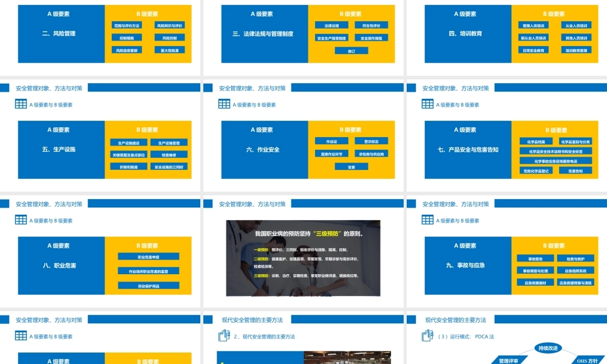Image resolution: width=607 pixels, height=364 pixels.
Task: Click the 安全操作规程 box
Action: (x=371, y=38)
